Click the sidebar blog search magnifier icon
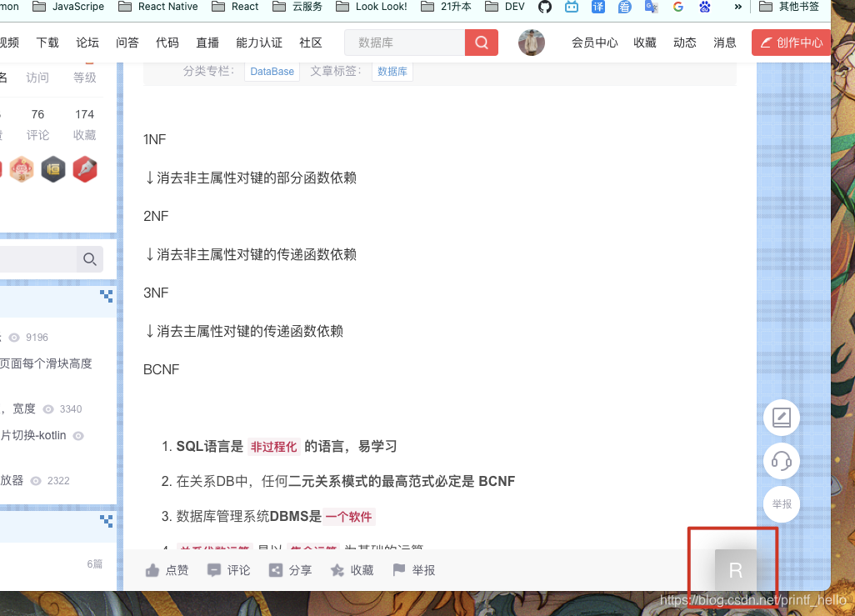Image resolution: width=855 pixels, height=616 pixels. coord(90,259)
